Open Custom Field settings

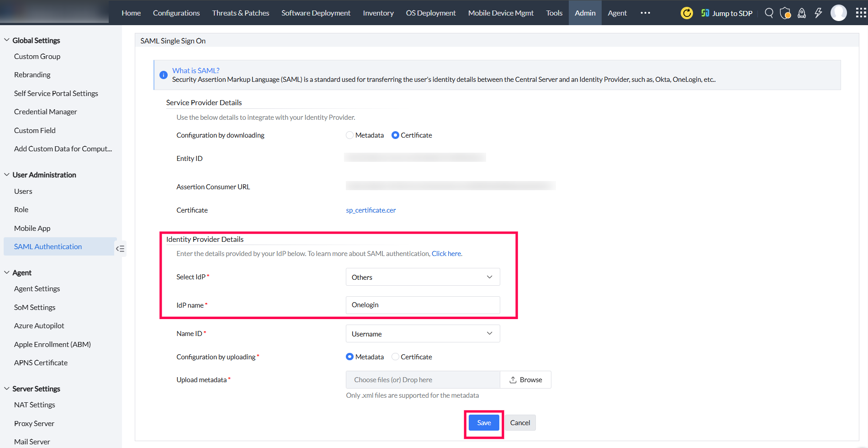pos(35,130)
